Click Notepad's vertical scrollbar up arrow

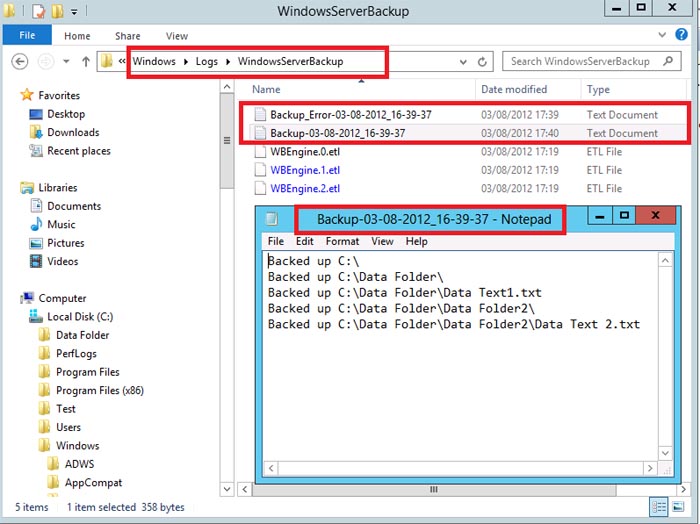[x=665, y=261]
